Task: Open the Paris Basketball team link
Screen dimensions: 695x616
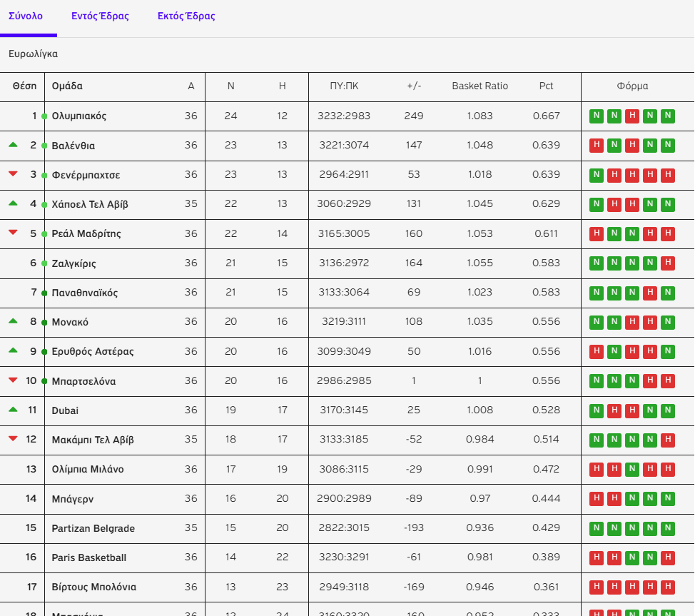Action: (89, 557)
